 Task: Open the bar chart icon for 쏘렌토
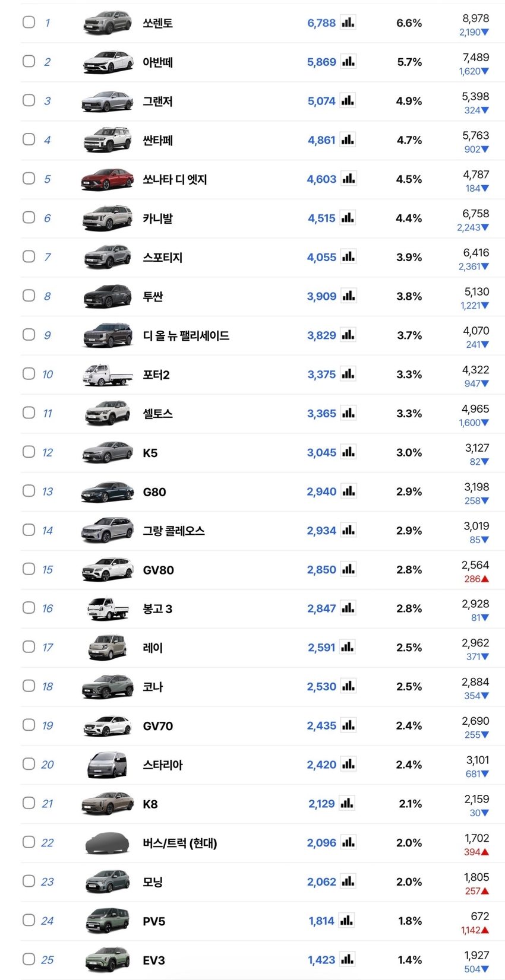[x=348, y=23]
